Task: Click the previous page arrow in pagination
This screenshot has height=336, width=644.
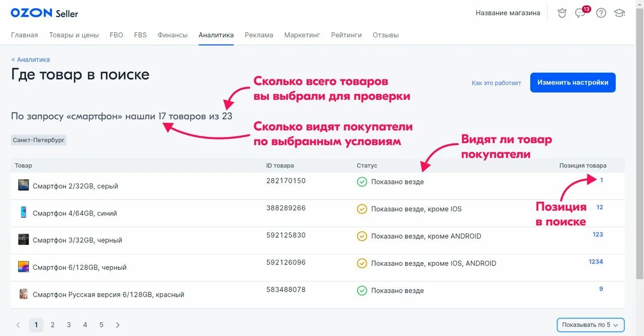Action: (x=18, y=324)
